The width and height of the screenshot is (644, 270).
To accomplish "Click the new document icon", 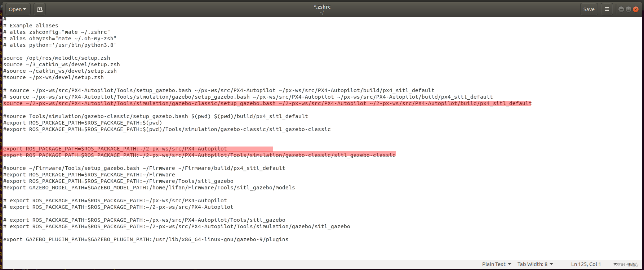I will [40, 9].
